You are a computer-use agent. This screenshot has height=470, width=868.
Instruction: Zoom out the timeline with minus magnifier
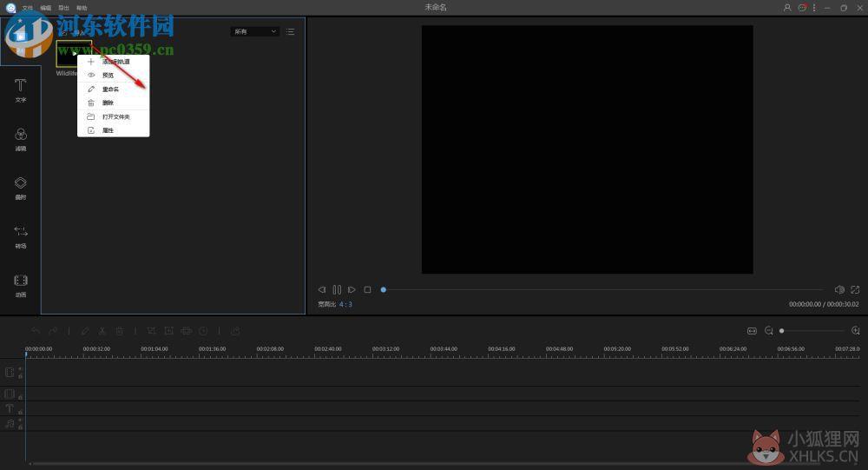click(x=769, y=331)
